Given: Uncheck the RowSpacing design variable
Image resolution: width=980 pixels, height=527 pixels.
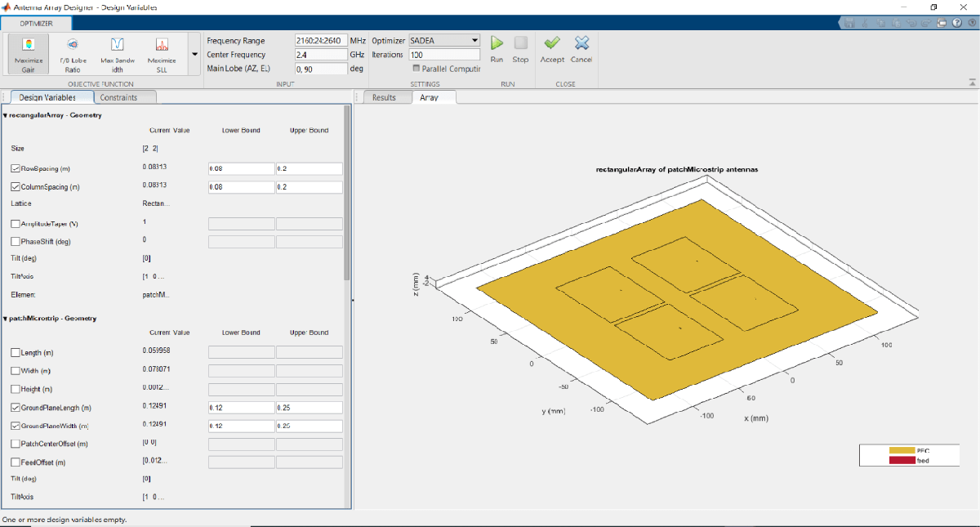Looking at the screenshot, I should point(16,169).
